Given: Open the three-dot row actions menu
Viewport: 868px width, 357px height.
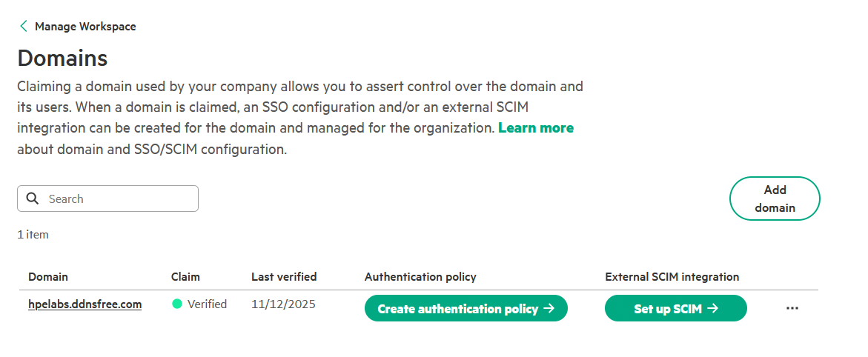Looking at the screenshot, I should [x=792, y=309].
